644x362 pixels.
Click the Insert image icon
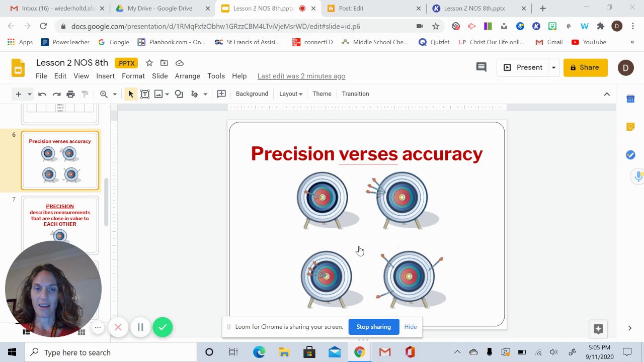point(158,94)
